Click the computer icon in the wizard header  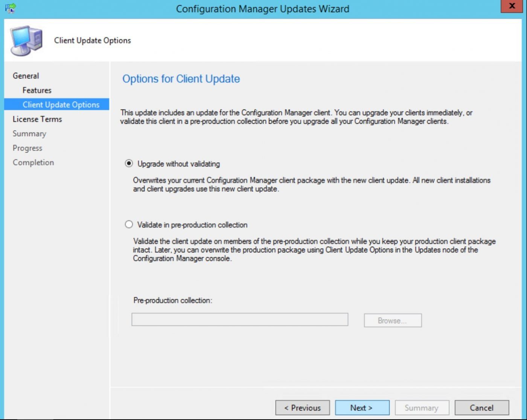[26, 39]
